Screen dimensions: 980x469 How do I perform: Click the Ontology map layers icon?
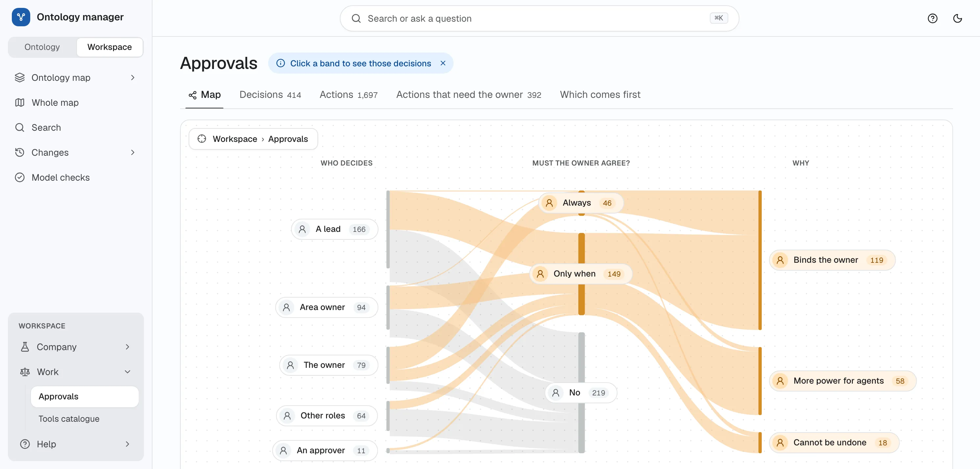pyautogui.click(x=20, y=78)
